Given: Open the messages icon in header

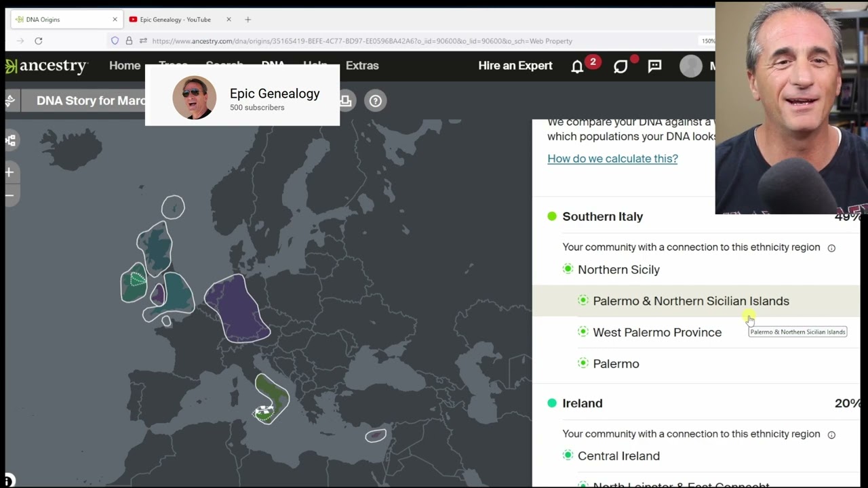Looking at the screenshot, I should (x=654, y=66).
